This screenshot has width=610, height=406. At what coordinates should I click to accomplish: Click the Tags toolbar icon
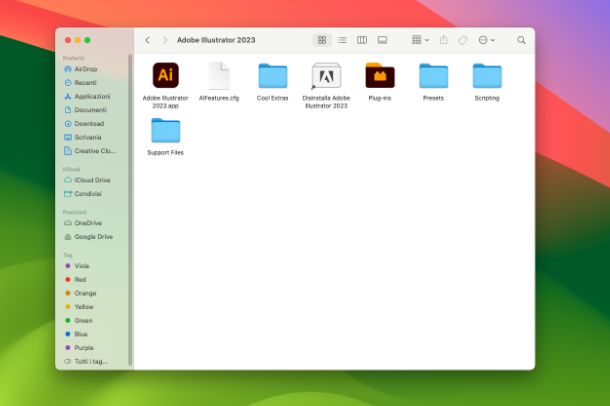(x=463, y=40)
